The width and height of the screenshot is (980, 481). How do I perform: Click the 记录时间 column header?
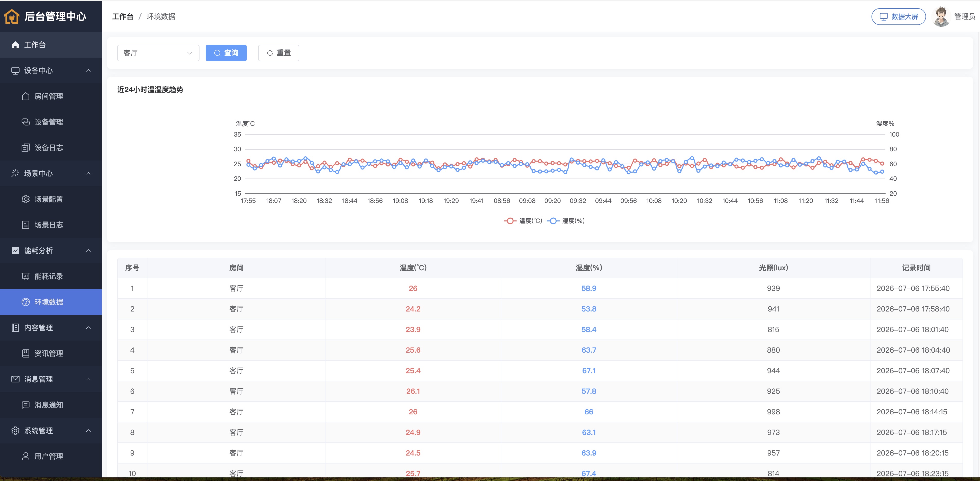click(x=917, y=268)
